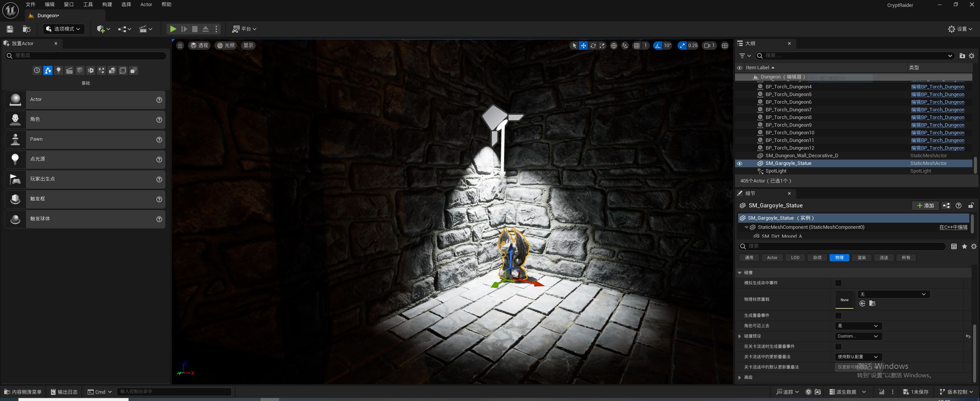Screen dimensions: 980x401
Task: Open the Actor menu in menu bar
Action: click(x=146, y=5)
